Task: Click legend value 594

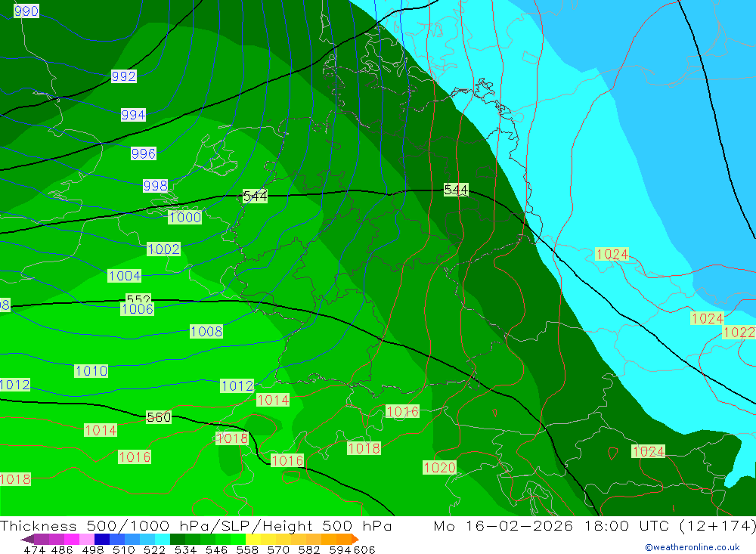Action: 340,550
